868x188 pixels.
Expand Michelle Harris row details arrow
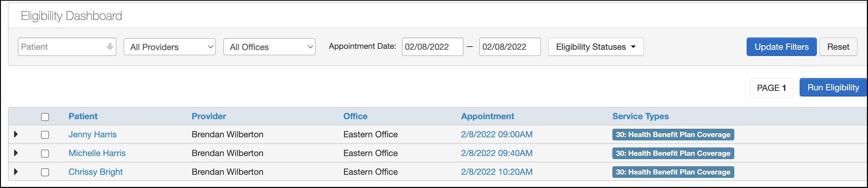[16, 153]
